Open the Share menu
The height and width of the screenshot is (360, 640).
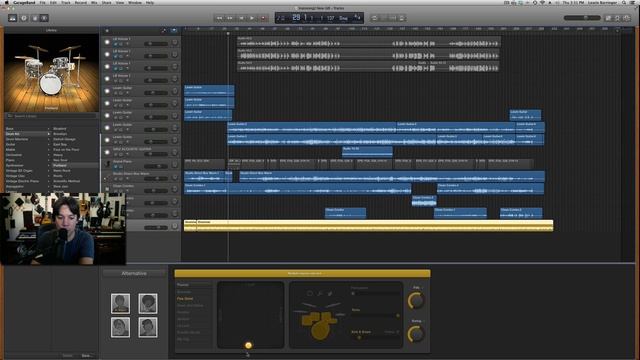point(106,2)
